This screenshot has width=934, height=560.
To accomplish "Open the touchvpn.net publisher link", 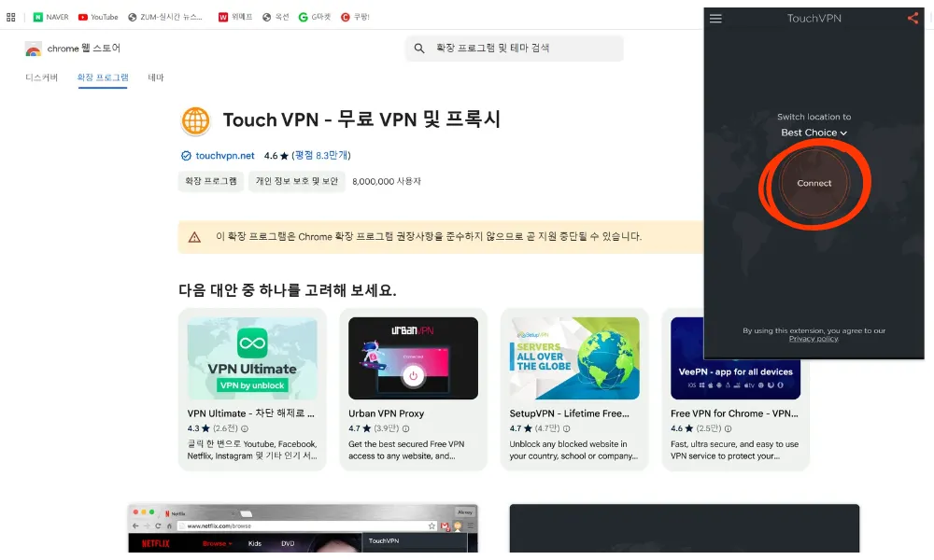I will 224,156.
